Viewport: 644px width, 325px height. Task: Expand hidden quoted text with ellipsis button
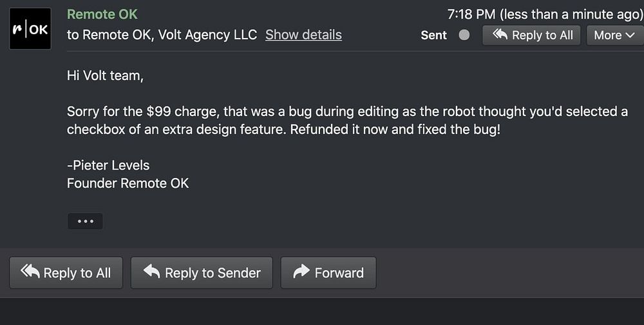pos(85,221)
